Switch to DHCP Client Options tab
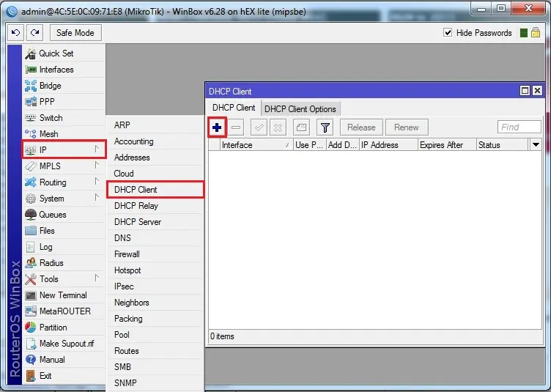Image resolution: width=551 pixels, height=392 pixels. click(300, 109)
